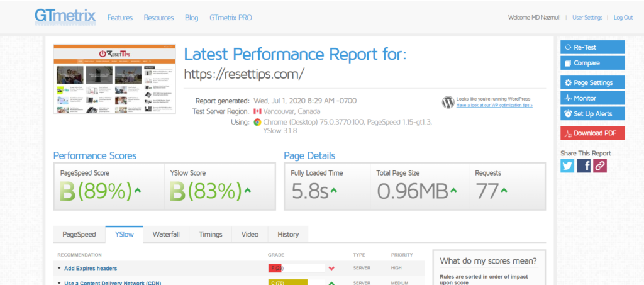Click the Compare button
The image size is (644, 285).
tap(592, 63)
